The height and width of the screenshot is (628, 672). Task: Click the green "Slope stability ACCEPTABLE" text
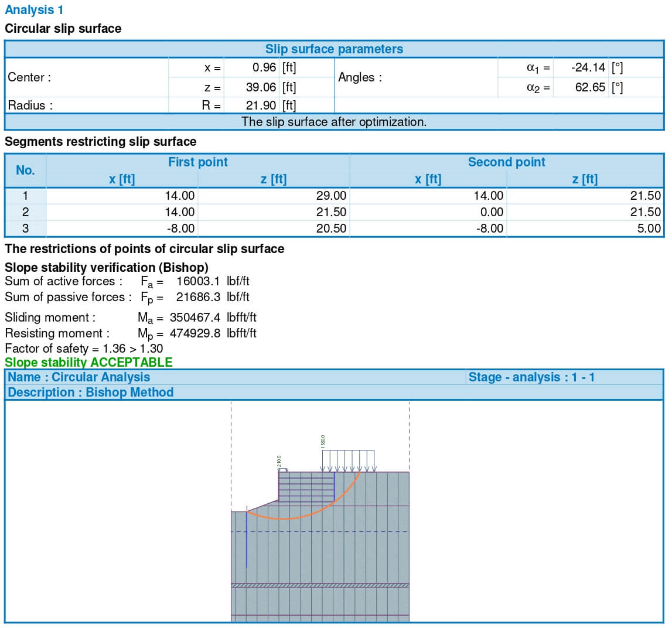(88, 363)
